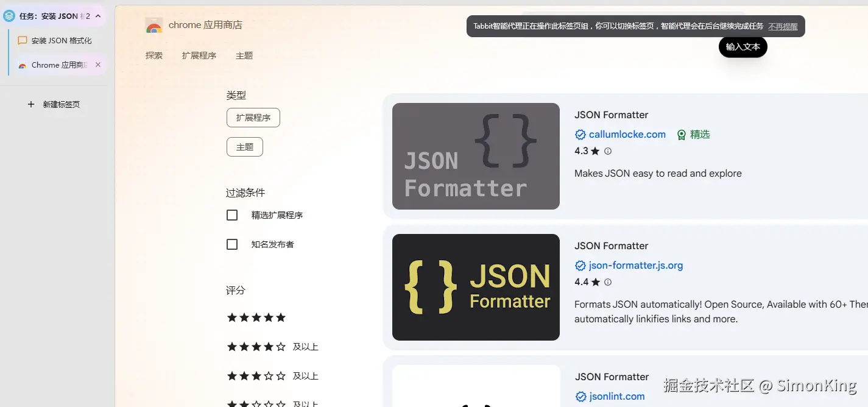Click the 4.3 rating info icon
The image size is (868, 407).
click(x=607, y=151)
